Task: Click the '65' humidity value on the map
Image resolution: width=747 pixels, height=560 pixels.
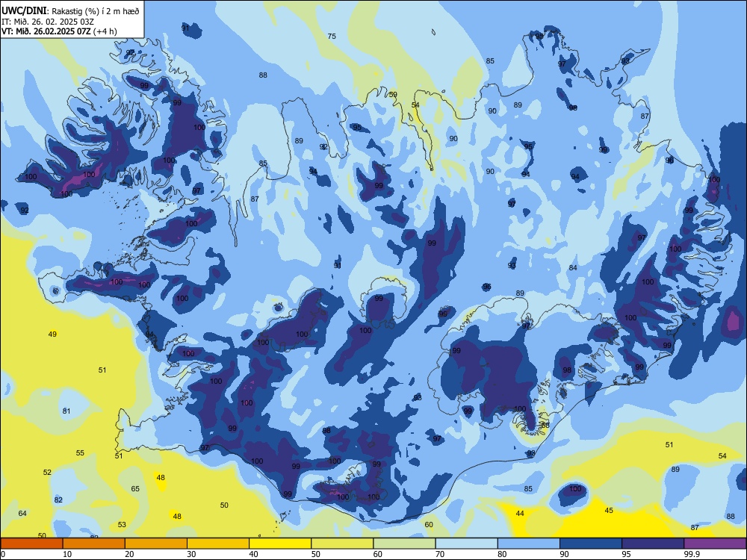Action: tap(135, 488)
